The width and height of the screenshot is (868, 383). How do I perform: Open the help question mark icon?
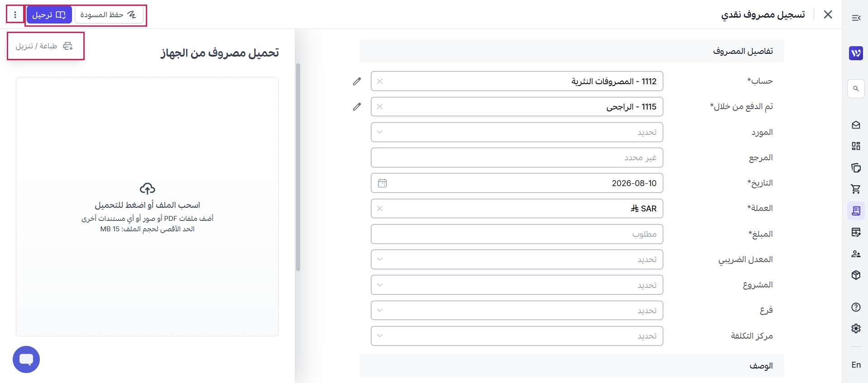point(855,307)
